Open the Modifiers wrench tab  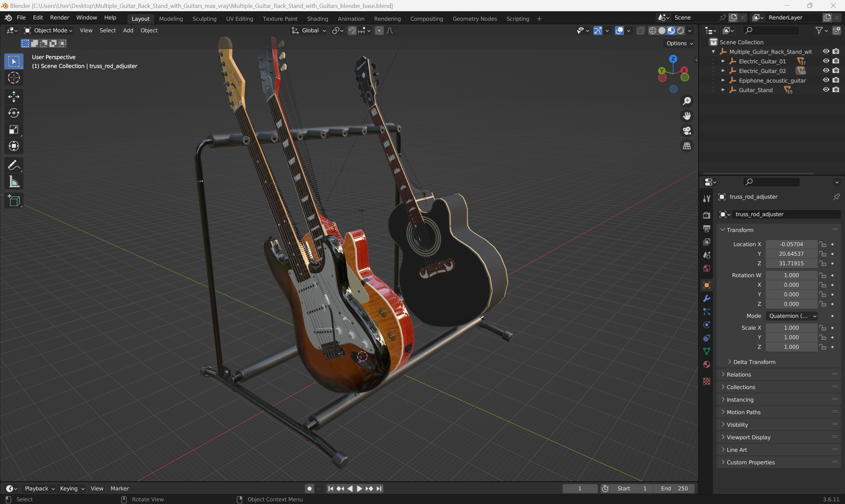[x=706, y=298]
